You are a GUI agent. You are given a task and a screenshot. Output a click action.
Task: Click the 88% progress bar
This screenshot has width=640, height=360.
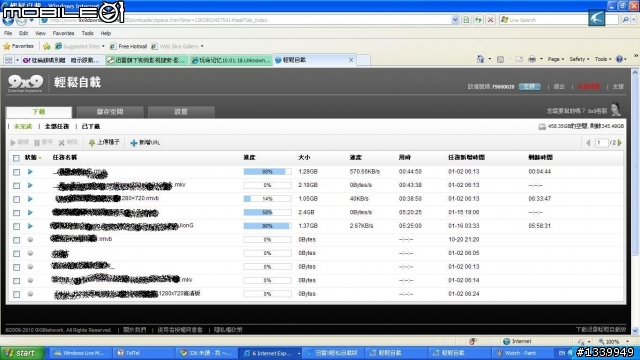(267, 172)
